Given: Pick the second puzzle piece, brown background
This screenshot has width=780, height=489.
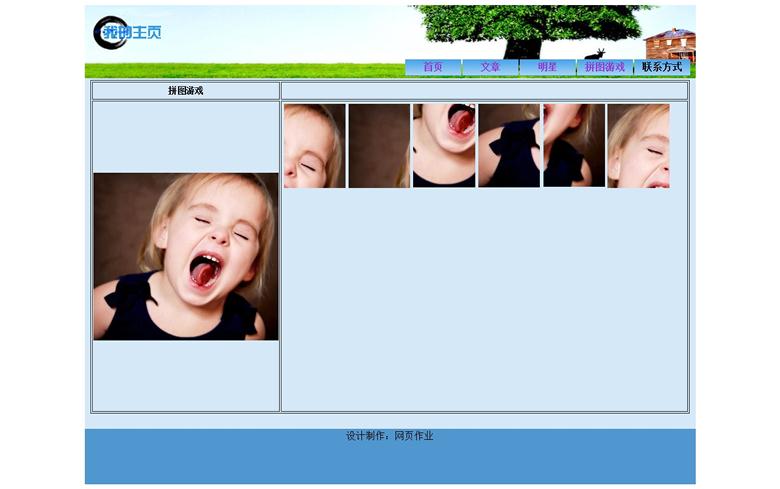Looking at the screenshot, I should click(x=379, y=146).
